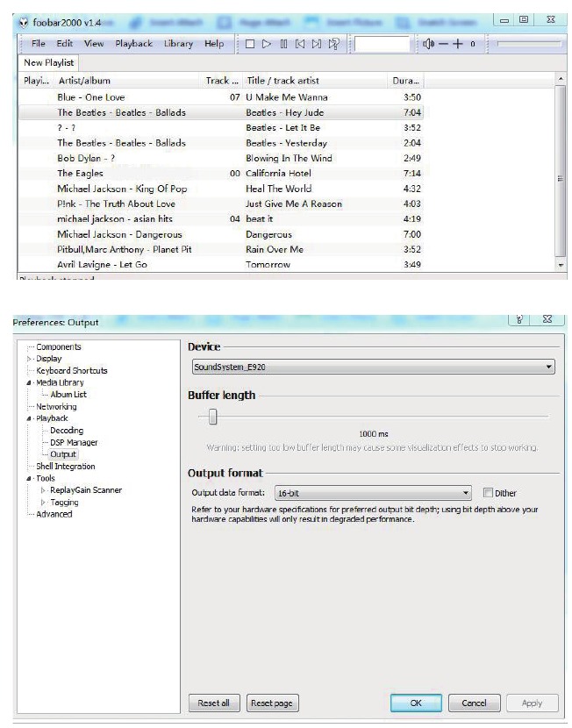Screen dimensions: 572x728
Task: Select Album List in tree
Action: coord(68,395)
